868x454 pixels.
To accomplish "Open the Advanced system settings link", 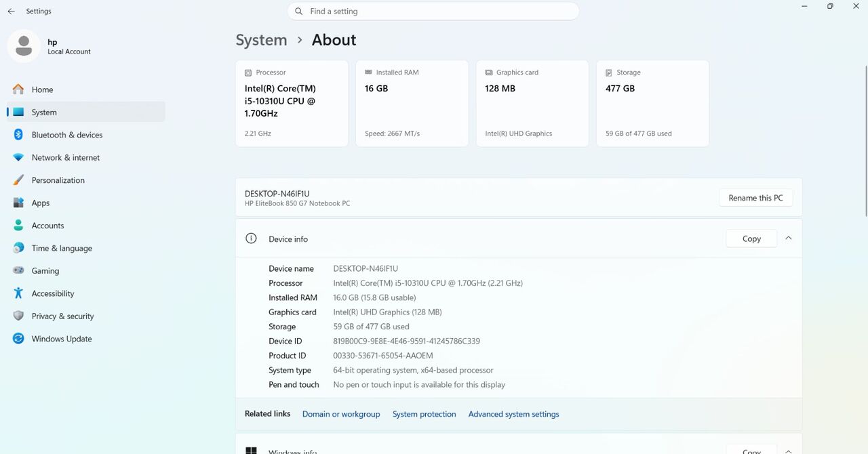I will pos(513,414).
